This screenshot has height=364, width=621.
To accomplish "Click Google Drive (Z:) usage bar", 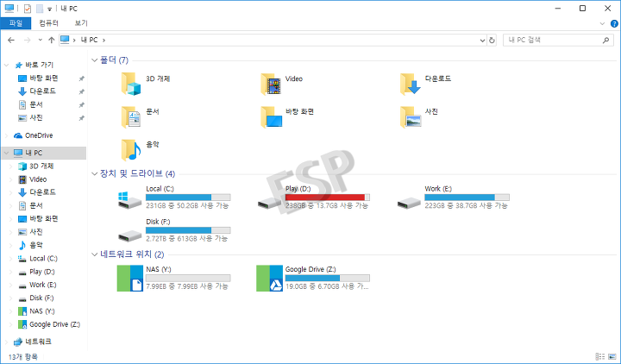I will point(328,278).
